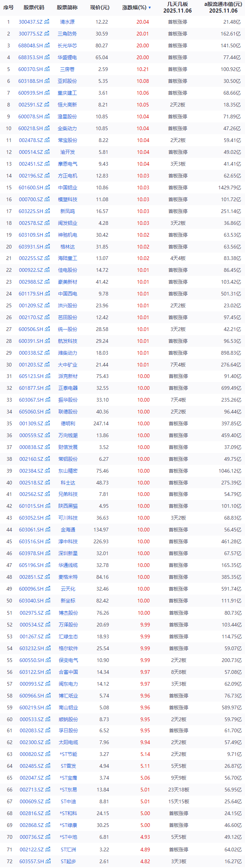Click the stock name 中国铝业

68,188
